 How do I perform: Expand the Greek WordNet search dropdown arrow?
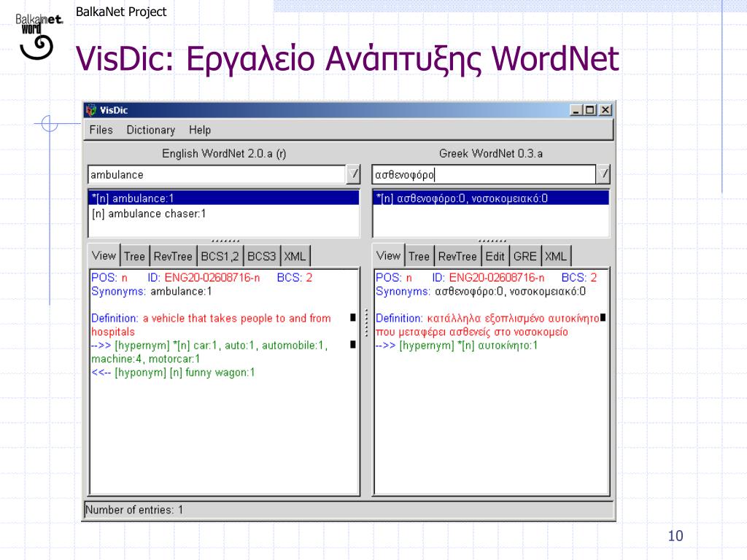(x=603, y=175)
